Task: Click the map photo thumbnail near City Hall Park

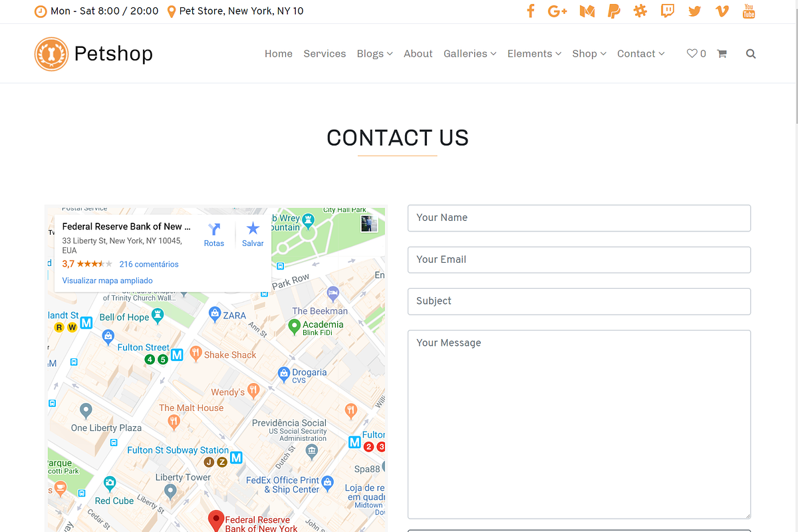Action: (x=369, y=223)
